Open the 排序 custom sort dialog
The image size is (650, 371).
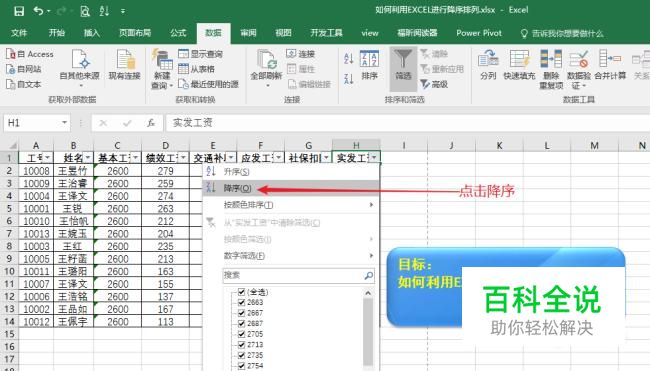click(369, 65)
